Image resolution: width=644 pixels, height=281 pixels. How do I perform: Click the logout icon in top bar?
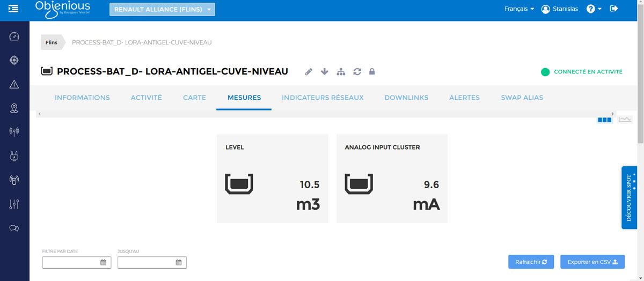click(x=614, y=9)
